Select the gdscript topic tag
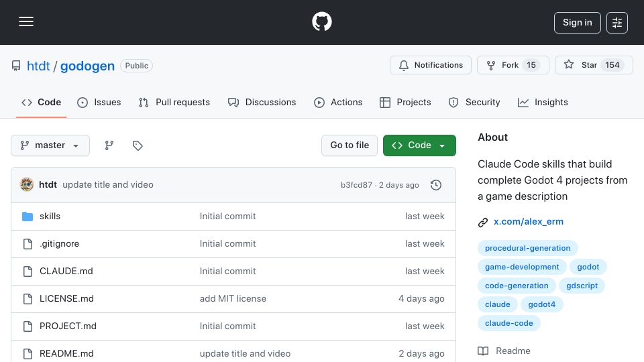 point(582,286)
